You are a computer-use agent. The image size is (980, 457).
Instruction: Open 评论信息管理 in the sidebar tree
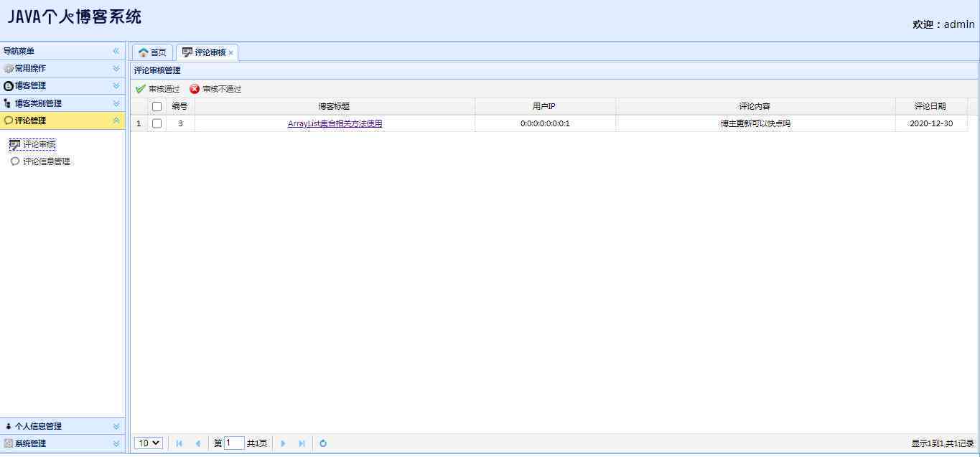pyautogui.click(x=47, y=161)
